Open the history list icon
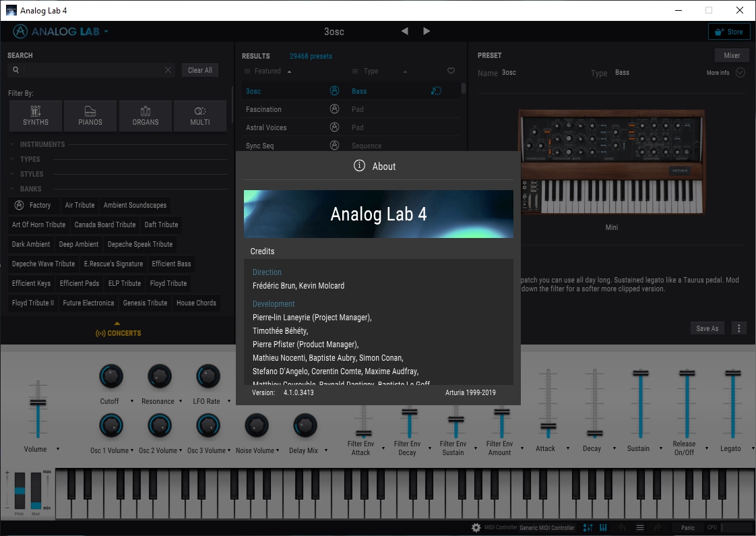The width and height of the screenshot is (756, 536). (640, 528)
